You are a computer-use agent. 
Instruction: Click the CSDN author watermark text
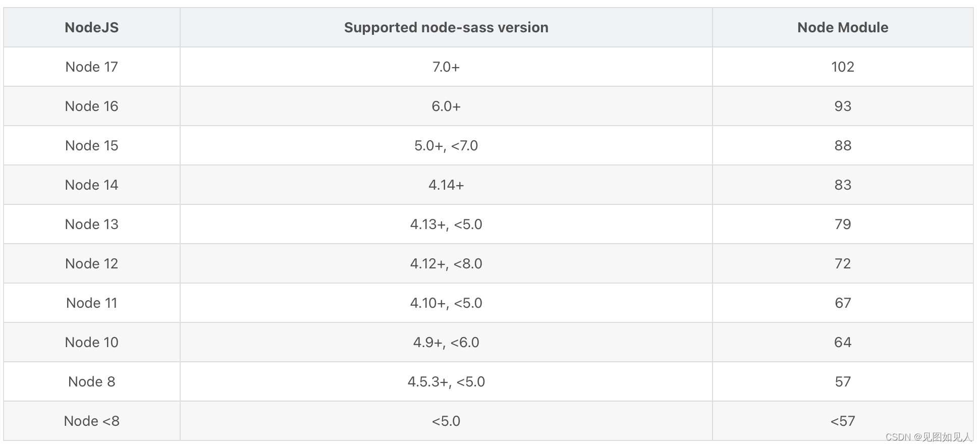(x=928, y=437)
